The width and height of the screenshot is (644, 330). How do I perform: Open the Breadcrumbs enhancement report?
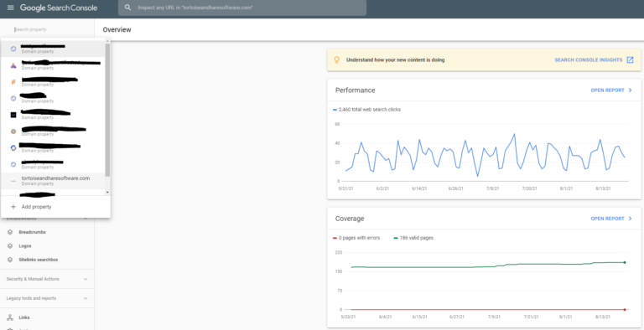pos(32,232)
